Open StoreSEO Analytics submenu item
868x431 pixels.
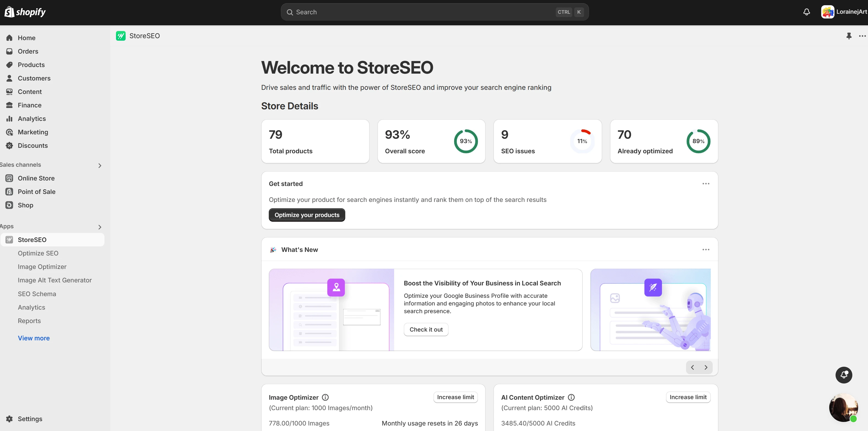coord(31,307)
